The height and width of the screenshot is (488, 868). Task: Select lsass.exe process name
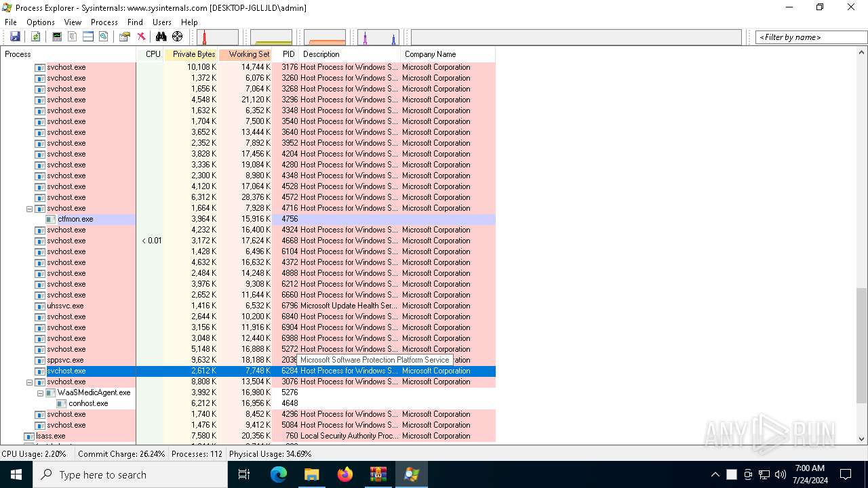coord(51,436)
